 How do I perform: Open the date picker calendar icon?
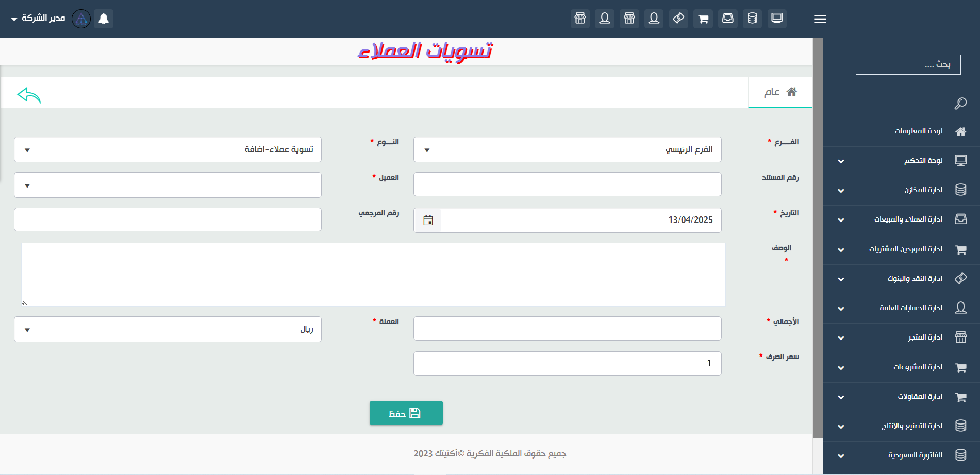[428, 220]
